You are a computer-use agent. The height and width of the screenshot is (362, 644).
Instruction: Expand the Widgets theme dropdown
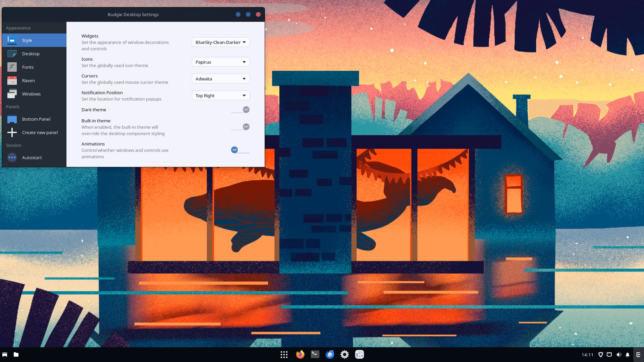(x=220, y=42)
